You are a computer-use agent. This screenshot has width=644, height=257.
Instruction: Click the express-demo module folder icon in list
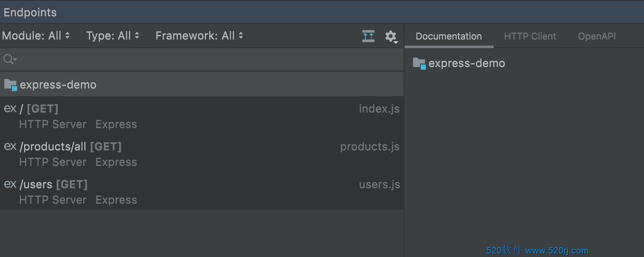point(10,85)
